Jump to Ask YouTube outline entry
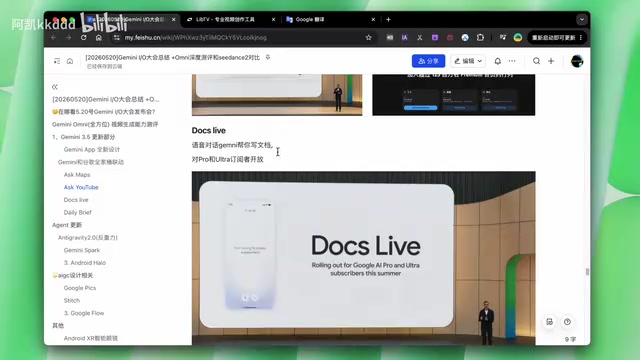The height and width of the screenshot is (360, 640). (81, 187)
